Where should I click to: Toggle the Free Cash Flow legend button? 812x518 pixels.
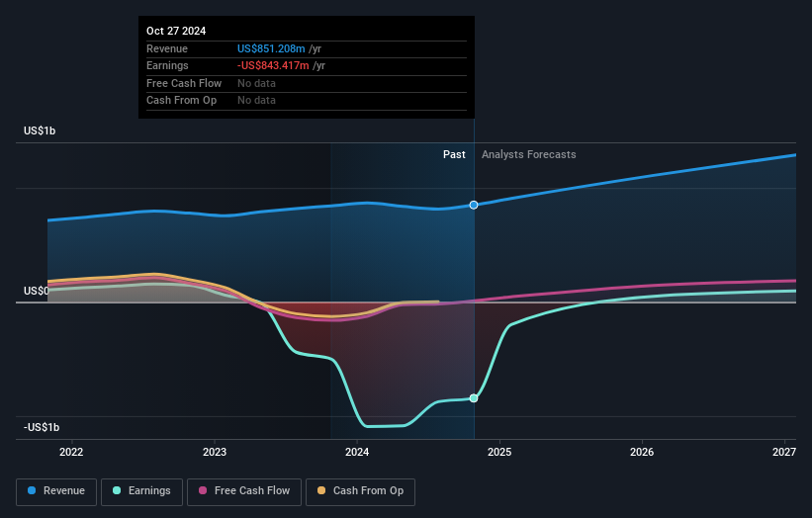(x=244, y=491)
